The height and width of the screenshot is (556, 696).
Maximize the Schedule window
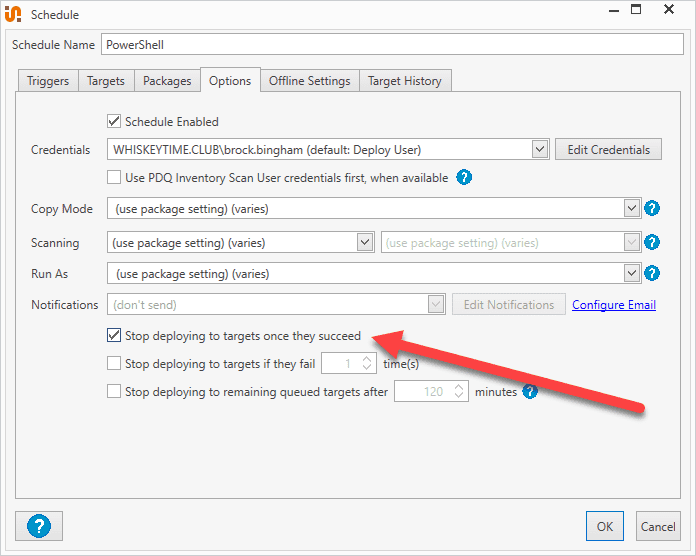(636, 9)
